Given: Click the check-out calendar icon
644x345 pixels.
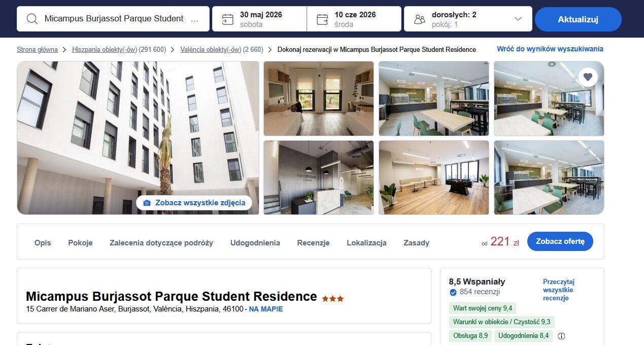Looking at the screenshot, I should click(x=322, y=19).
